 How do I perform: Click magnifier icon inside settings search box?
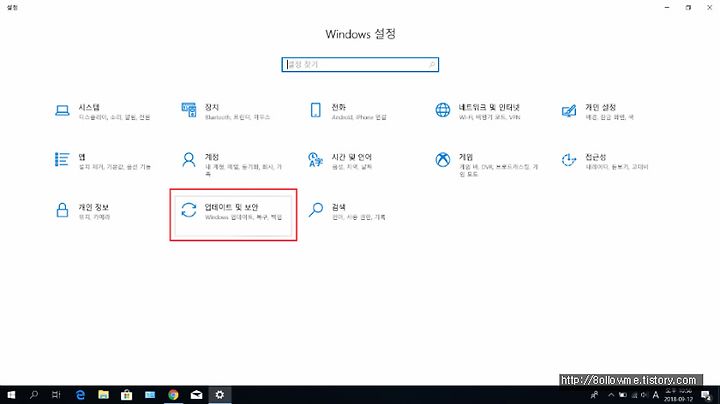pyautogui.click(x=432, y=65)
